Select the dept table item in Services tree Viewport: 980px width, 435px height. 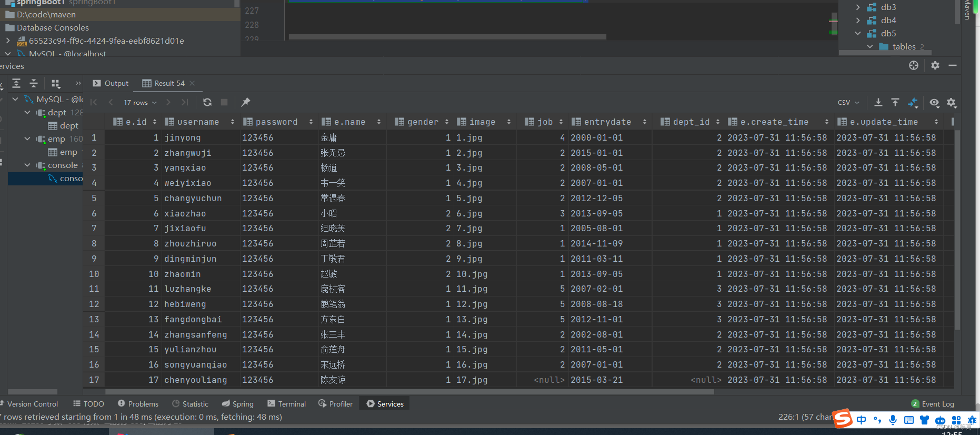(x=63, y=125)
